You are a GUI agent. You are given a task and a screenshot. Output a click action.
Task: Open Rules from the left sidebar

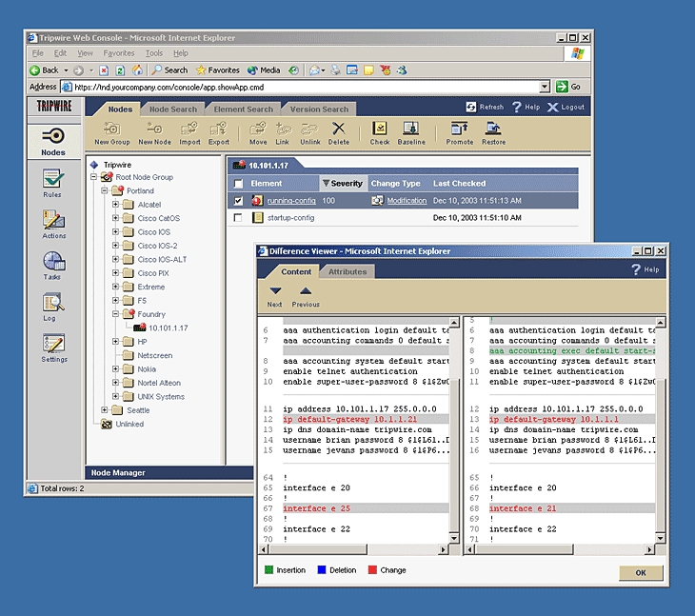[52, 181]
